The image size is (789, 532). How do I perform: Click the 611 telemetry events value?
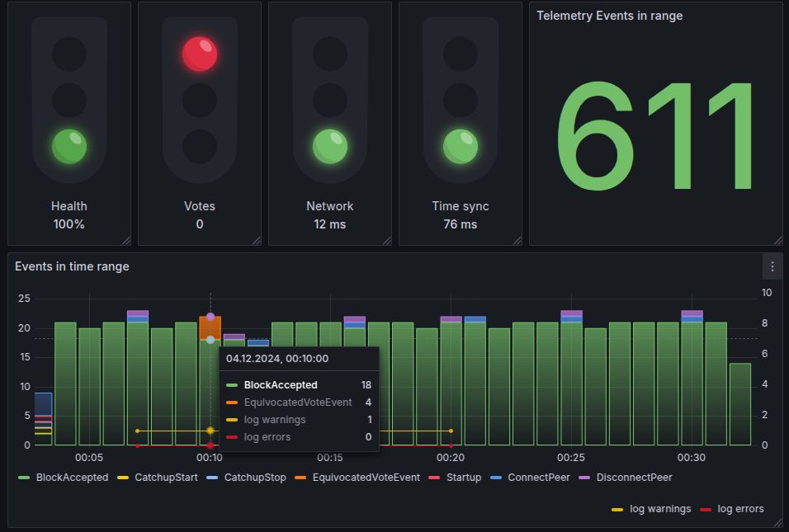point(655,136)
